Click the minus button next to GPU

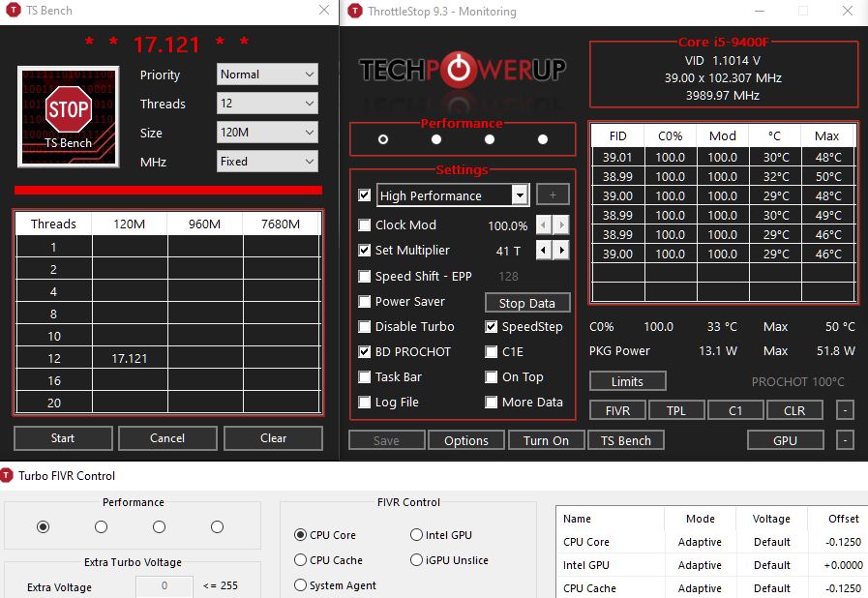[844, 440]
